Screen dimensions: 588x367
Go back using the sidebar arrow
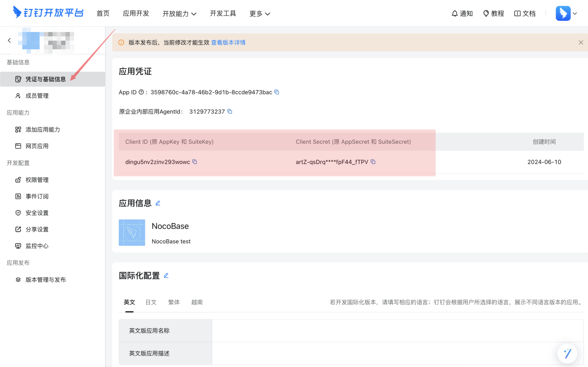[x=9, y=40]
